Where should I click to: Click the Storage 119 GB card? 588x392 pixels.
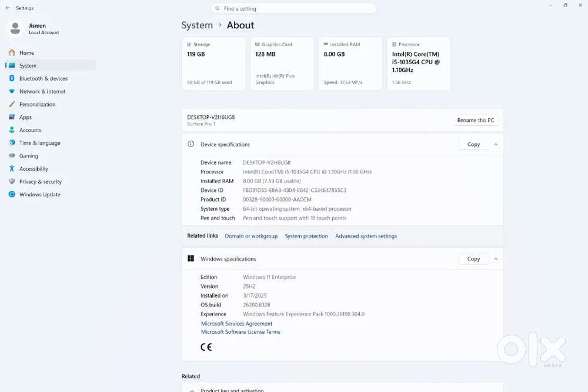214,64
